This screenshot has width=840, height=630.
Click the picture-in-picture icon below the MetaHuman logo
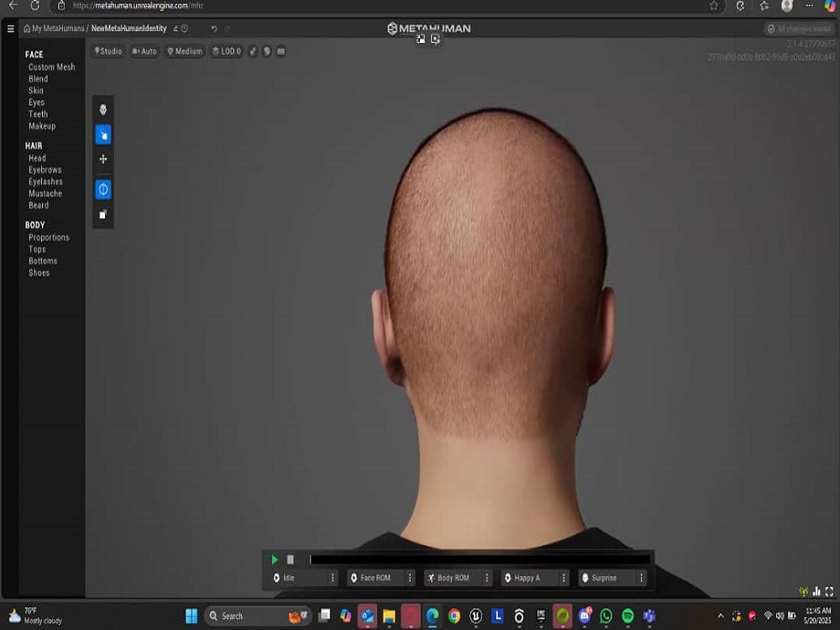(421, 39)
